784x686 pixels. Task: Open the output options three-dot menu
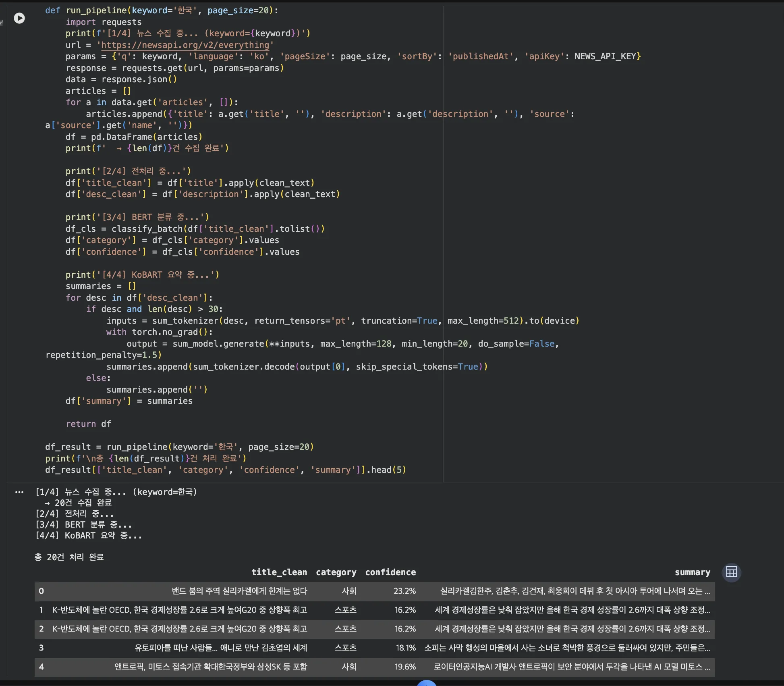(x=19, y=492)
